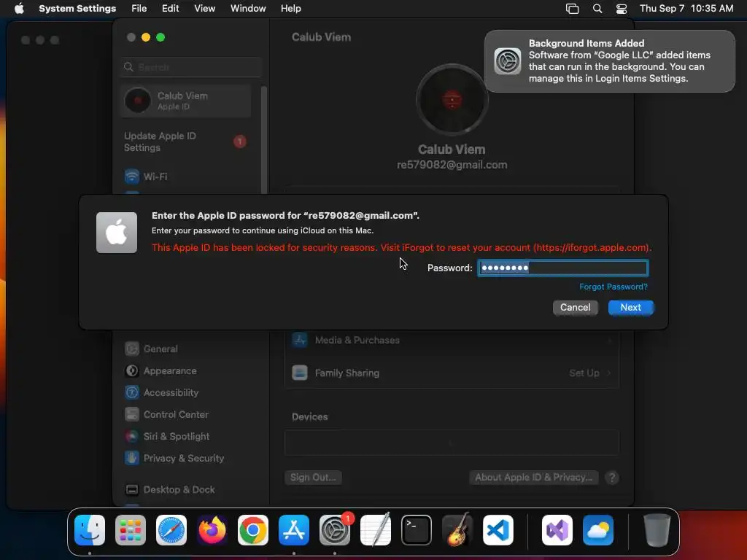Click About Apple ID & Privacy button
Screen dimensions: 747x560
coord(533,477)
